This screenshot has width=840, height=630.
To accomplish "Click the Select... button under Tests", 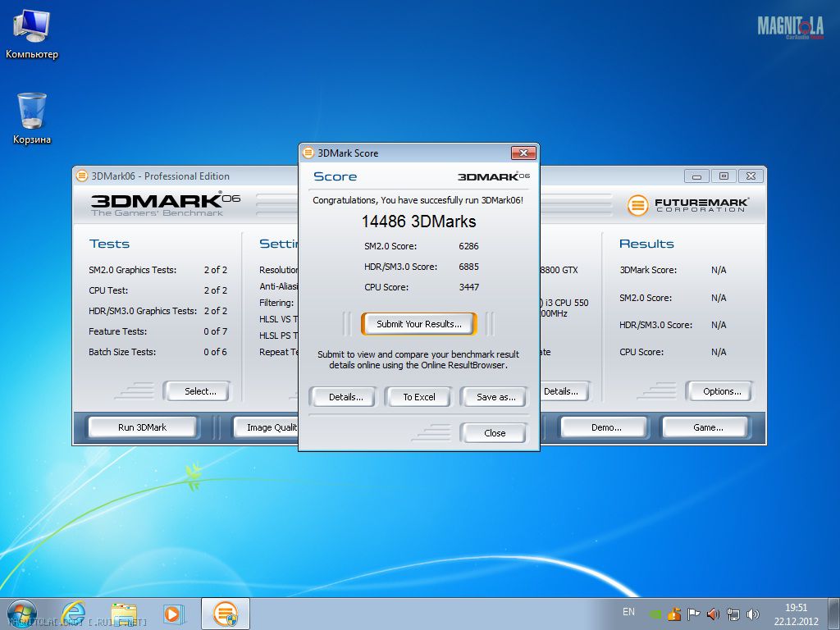I will coord(199,391).
